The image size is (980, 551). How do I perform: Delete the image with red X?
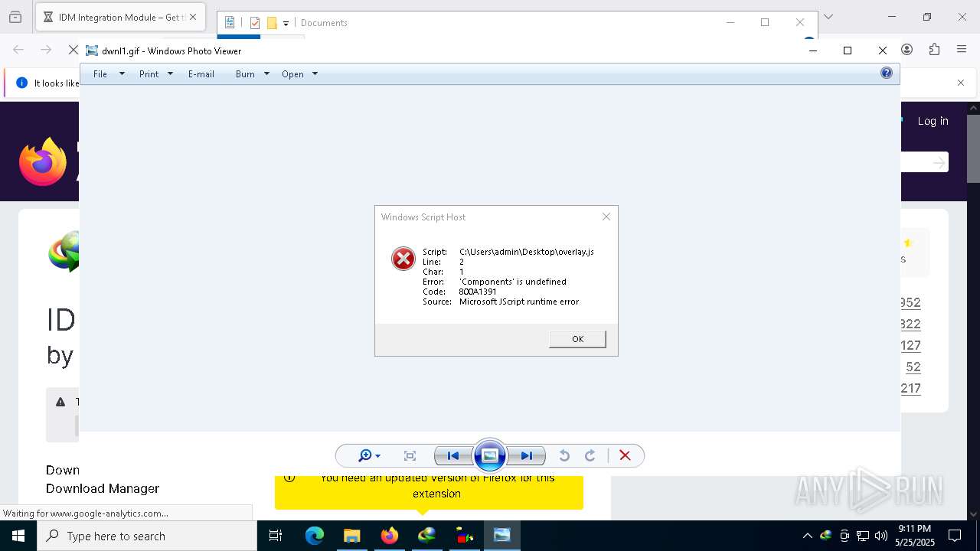pos(625,456)
